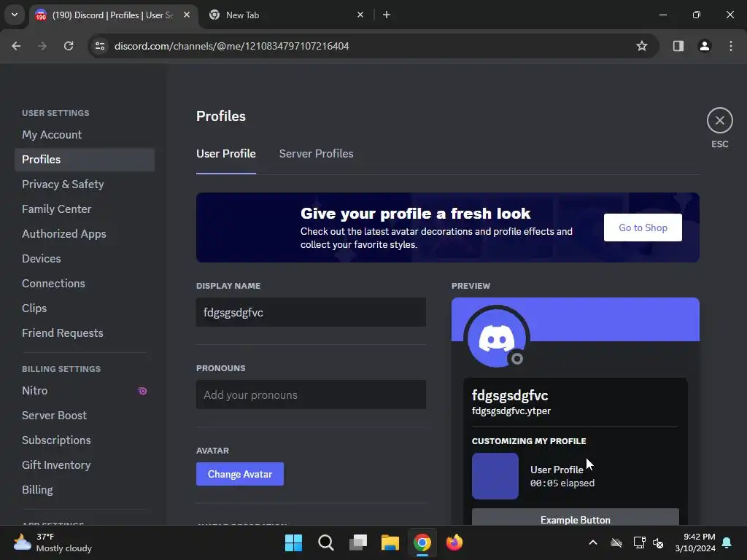
Task: Reload the Discord page
Action: click(x=69, y=46)
